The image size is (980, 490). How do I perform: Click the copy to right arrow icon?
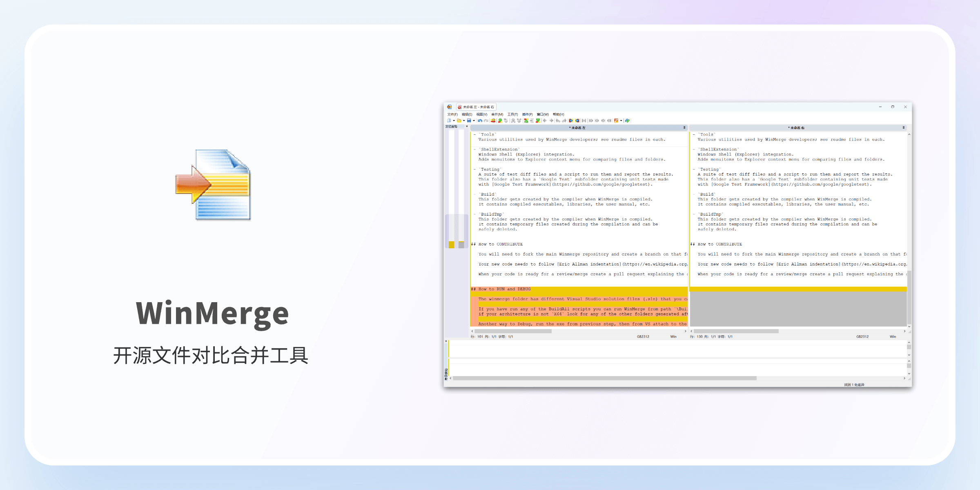click(x=545, y=120)
